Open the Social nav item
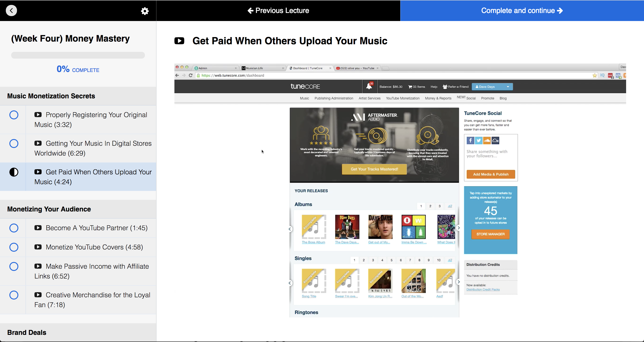The image size is (644, 342). [x=471, y=98]
